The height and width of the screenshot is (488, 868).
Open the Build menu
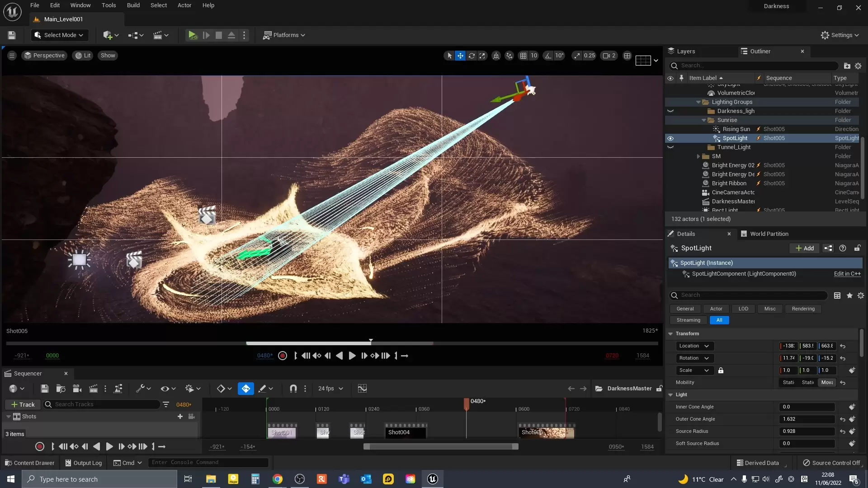point(133,5)
